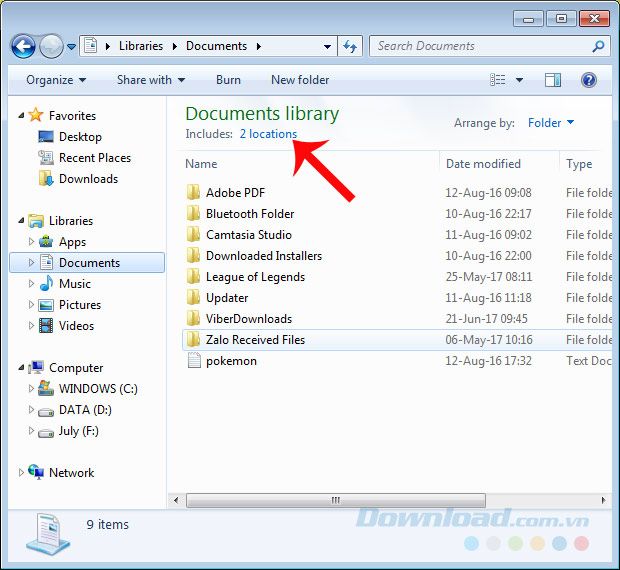Open the recent pages dropdown arrow
Image resolution: width=620 pixels, height=570 pixels.
pos(72,47)
